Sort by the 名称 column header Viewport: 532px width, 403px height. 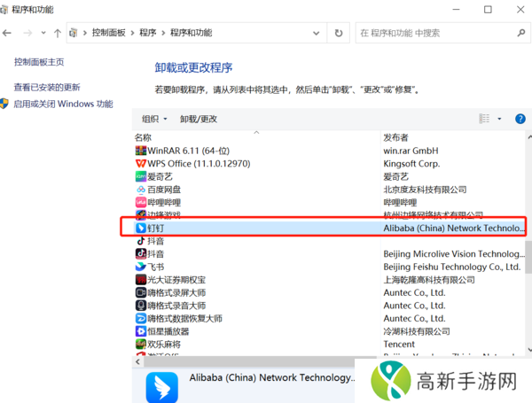143,137
